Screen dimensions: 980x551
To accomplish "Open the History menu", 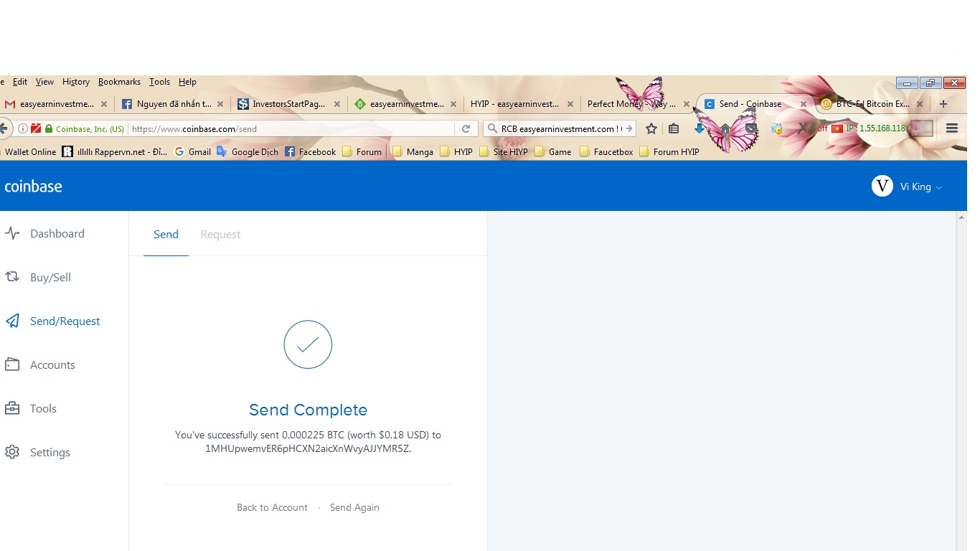I will coord(76,82).
